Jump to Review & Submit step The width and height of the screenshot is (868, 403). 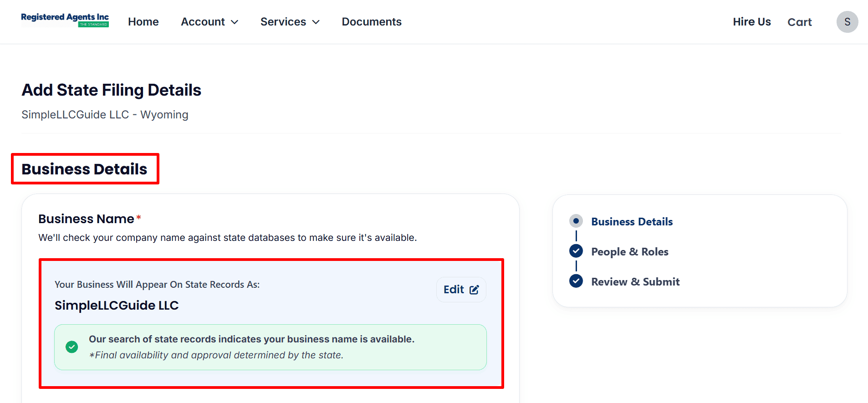point(635,282)
